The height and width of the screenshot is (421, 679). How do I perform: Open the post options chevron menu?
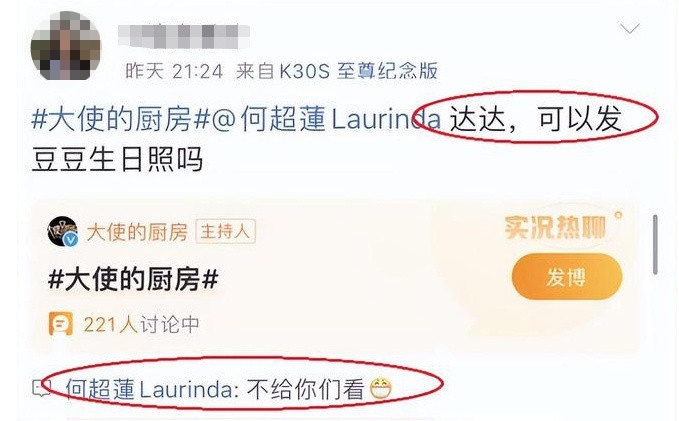[630, 29]
